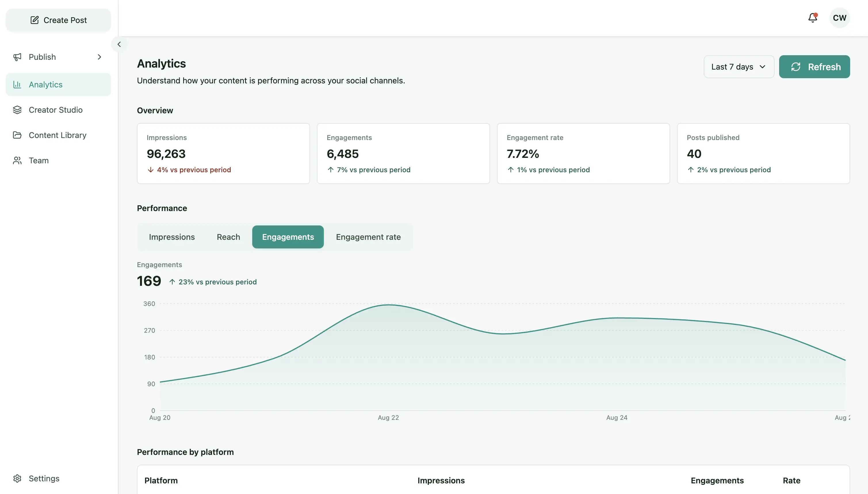
Task: Click the Content Library folder icon
Action: tap(17, 135)
